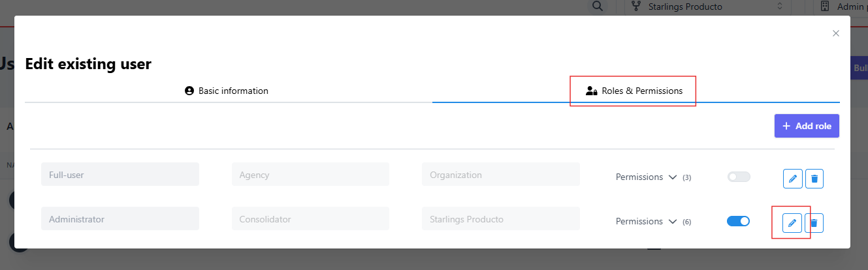Click the Full-user role name field

point(120,175)
